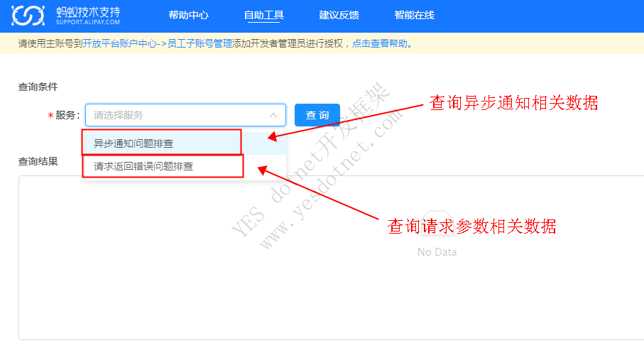The image size is (644, 343).
Task: Go to the 建议反馈 tab
Action: 339,16
